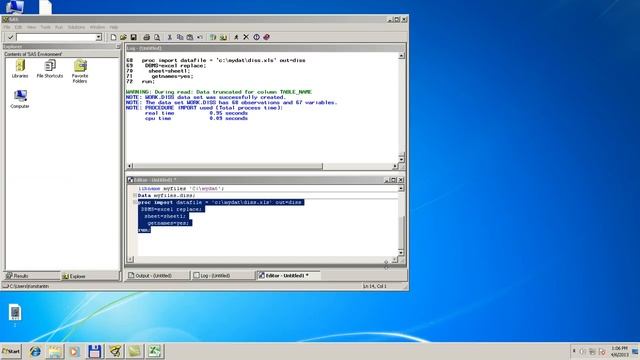Screen dimensions: 640x360
Task: Click the Excel taskbar icon
Action: 154,351
